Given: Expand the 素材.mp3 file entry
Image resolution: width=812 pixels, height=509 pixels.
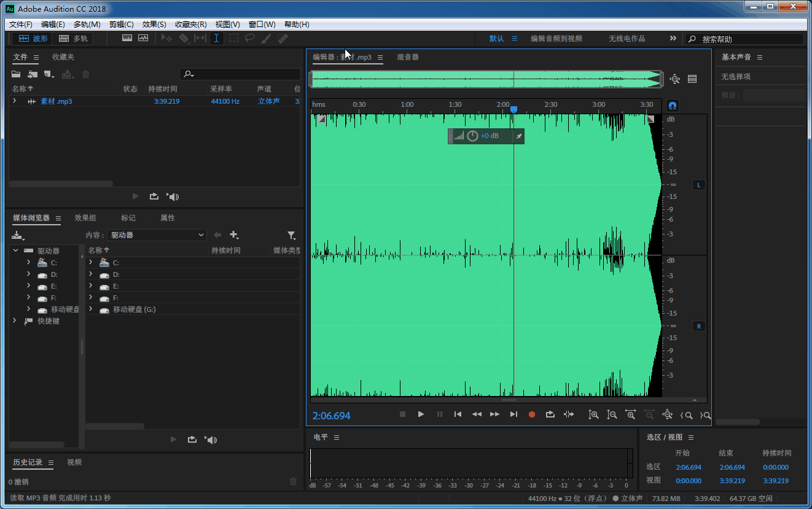Looking at the screenshot, I should (x=14, y=101).
